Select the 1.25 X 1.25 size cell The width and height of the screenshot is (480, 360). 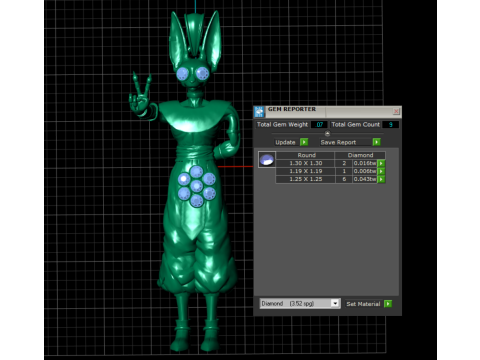(305, 179)
